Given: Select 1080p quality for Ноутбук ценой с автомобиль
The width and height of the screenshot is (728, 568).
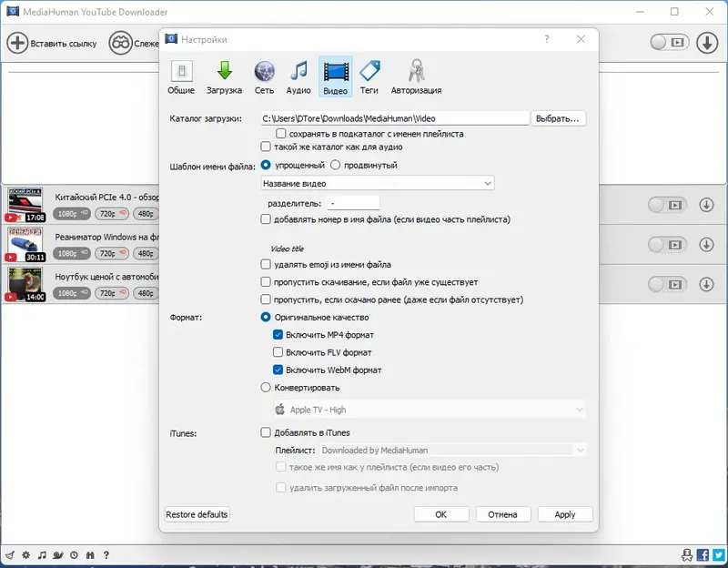Looking at the screenshot, I should pyautogui.click(x=72, y=293).
